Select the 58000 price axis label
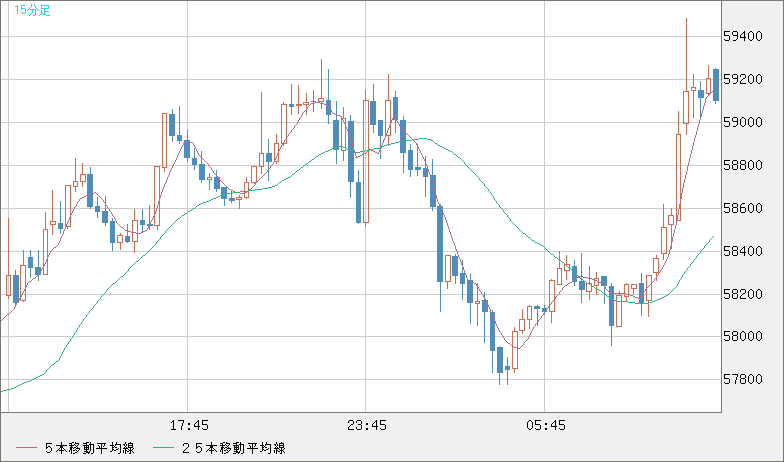Screen dimensions: 784x462 (742, 336)
